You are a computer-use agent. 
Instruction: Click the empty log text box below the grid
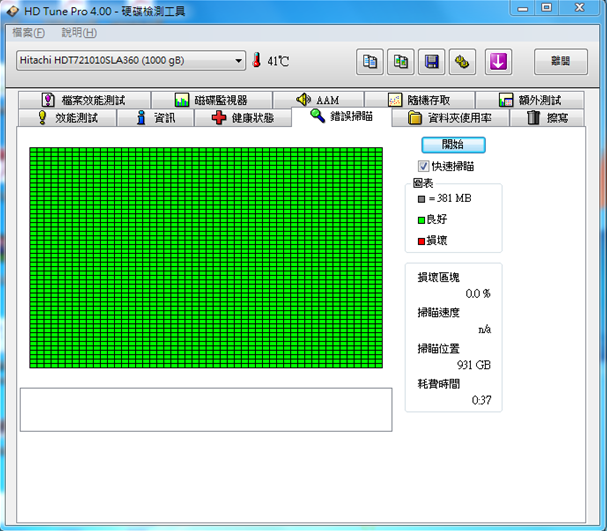(x=205, y=410)
